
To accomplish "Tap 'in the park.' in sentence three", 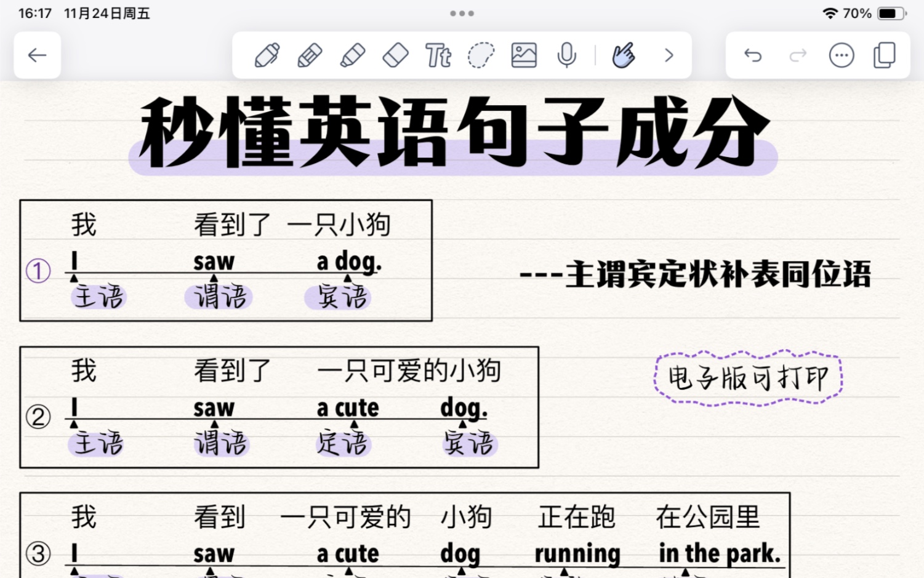I will tap(720, 553).
